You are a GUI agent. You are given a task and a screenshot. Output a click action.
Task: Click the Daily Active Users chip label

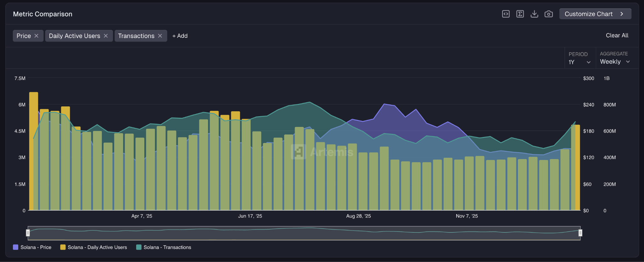(x=75, y=36)
